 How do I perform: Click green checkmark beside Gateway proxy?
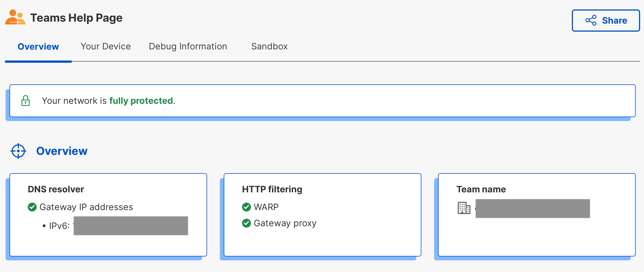246,223
